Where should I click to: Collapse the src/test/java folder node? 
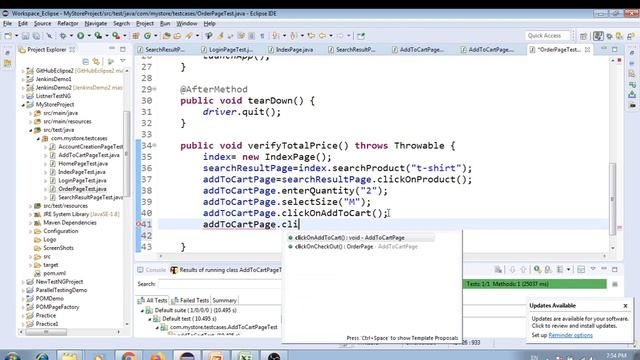pos(31,130)
